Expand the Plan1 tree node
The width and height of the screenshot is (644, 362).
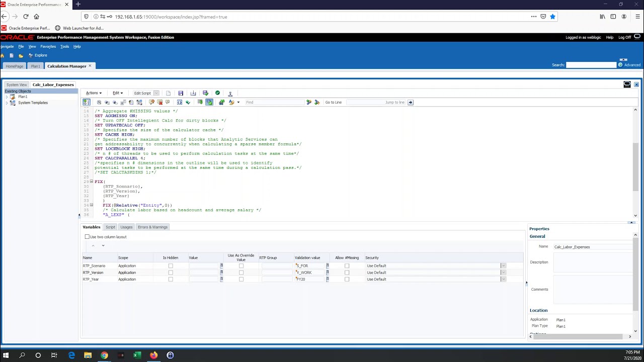coord(7,97)
